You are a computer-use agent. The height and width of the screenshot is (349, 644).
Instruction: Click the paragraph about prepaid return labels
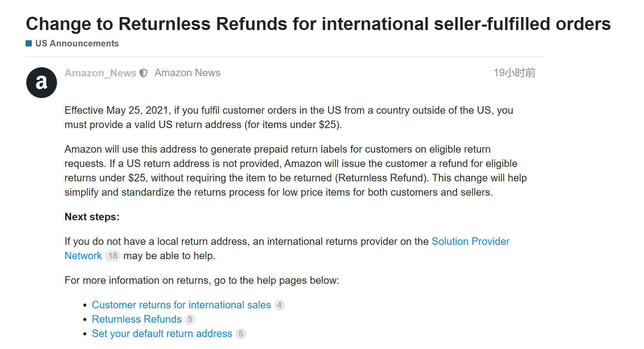[x=296, y=171]
